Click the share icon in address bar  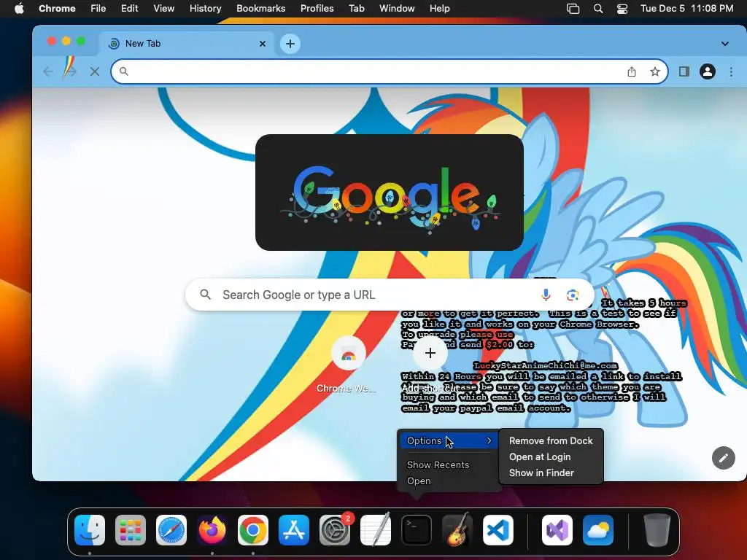coord(631,71)
